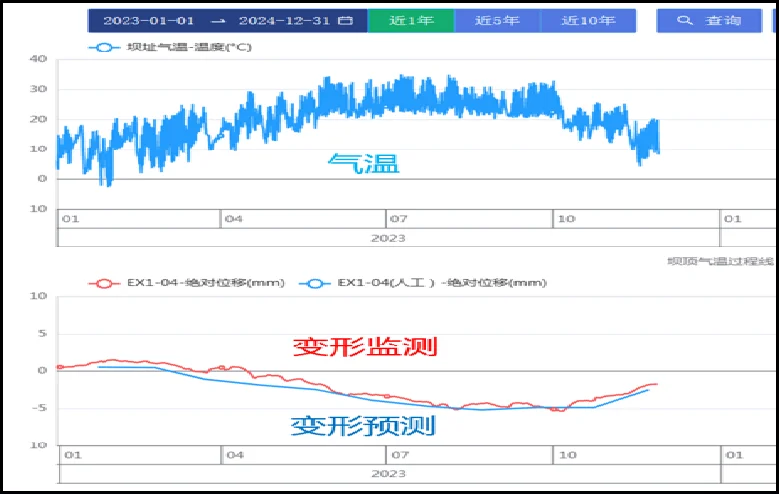The width and height of the screenshot is (781, 495).
Task: Click the 坝址气温 legend marker icon
Action: (x=103, y=47)
